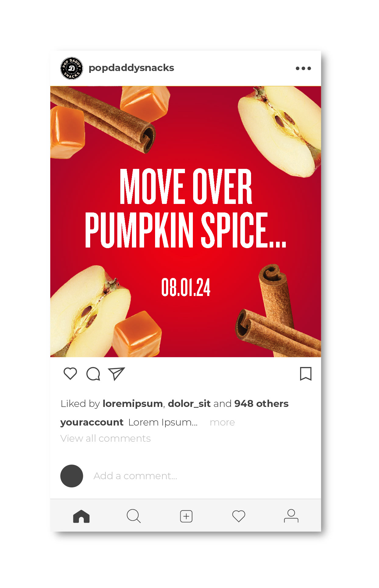The height and width of the screenshot is (588, 379).
Task: Click the popdaddysnacks username
Action: pos(131,68)
